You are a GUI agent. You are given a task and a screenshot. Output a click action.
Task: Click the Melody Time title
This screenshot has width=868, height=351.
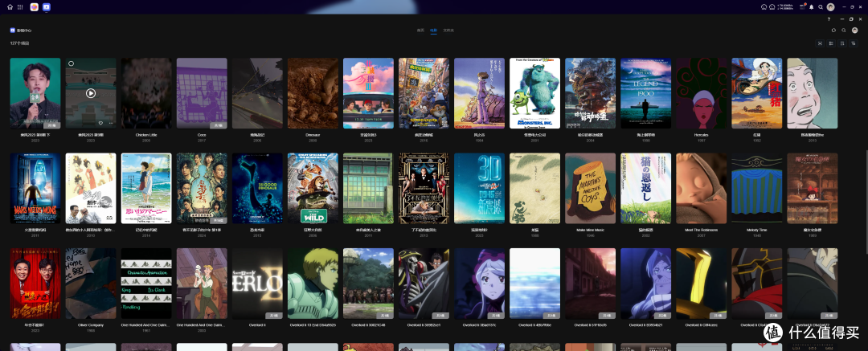[757, 230]
